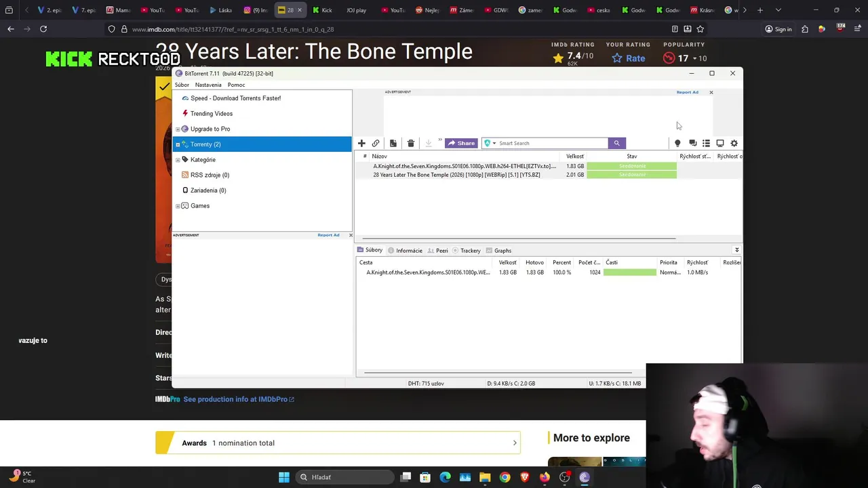This screenshot has width=868, height=488.
Task: Expand the Kategórie tree node
Action: coord(178,160)
